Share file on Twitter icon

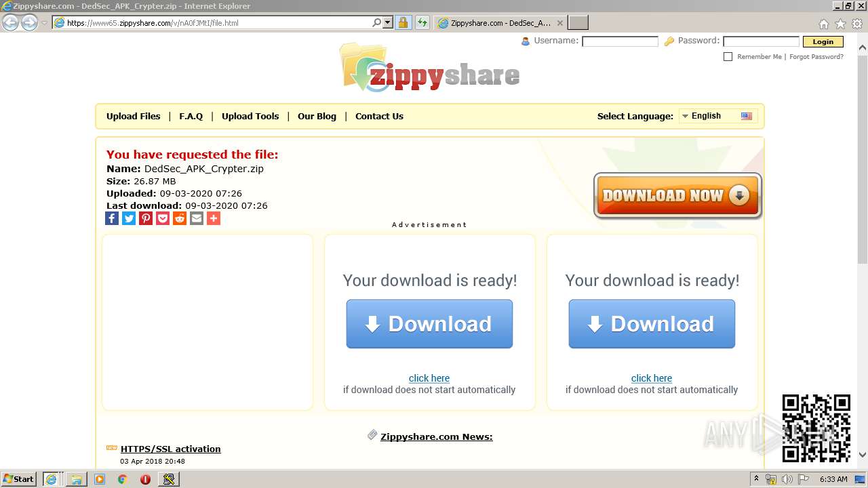(x=129, y=218)
